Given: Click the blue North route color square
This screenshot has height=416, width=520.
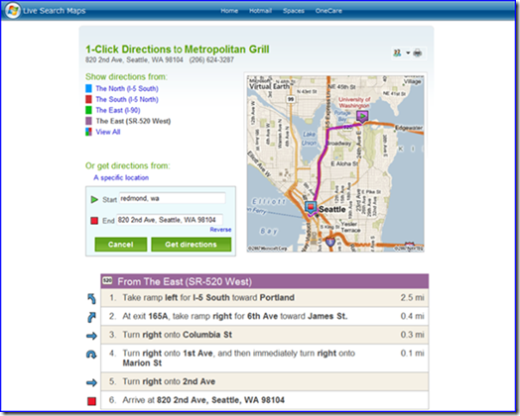Looking at the screenshot, I should (89, 88).
